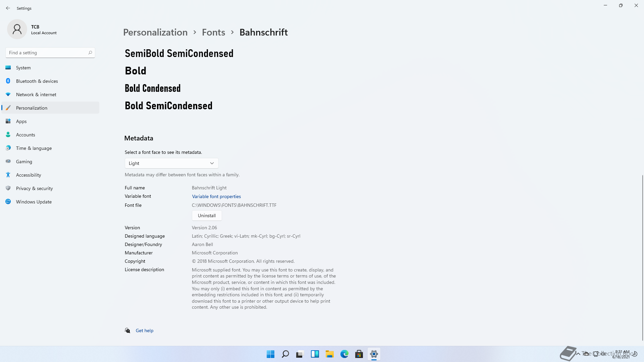
Task: Go back with the Settings back arrow
Action: [x=8, y=8]
